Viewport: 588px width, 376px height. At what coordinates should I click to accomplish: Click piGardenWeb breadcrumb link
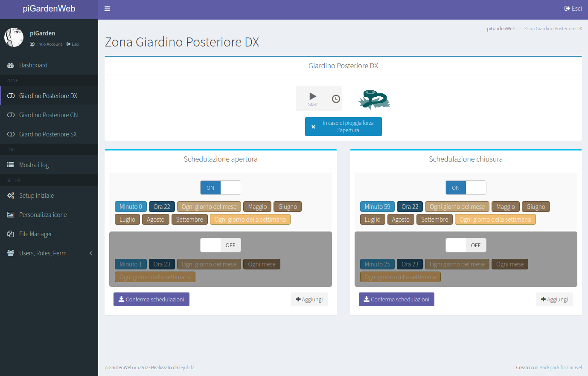click(x=501, y=29)
